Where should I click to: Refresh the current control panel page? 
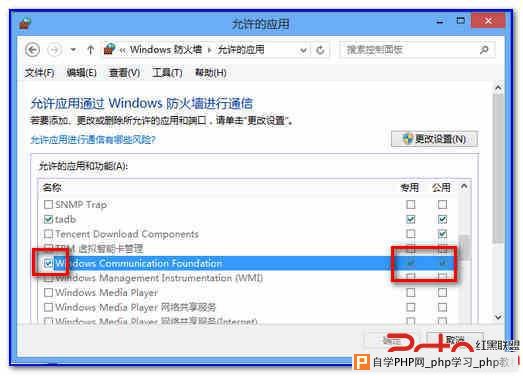320,50
